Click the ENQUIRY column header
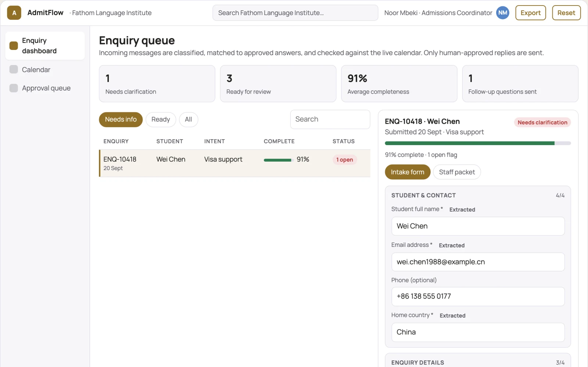Viewport: 588px width, 367px height. [x=116, y=141]
